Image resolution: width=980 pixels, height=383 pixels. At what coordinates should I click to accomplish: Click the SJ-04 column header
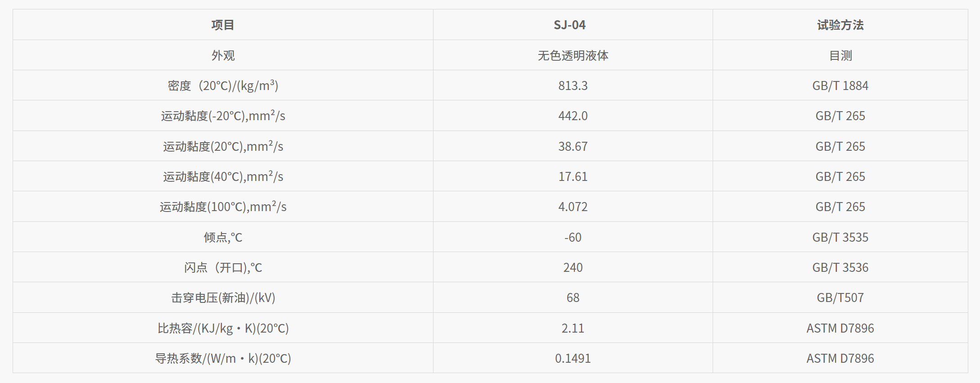point(569,25)
